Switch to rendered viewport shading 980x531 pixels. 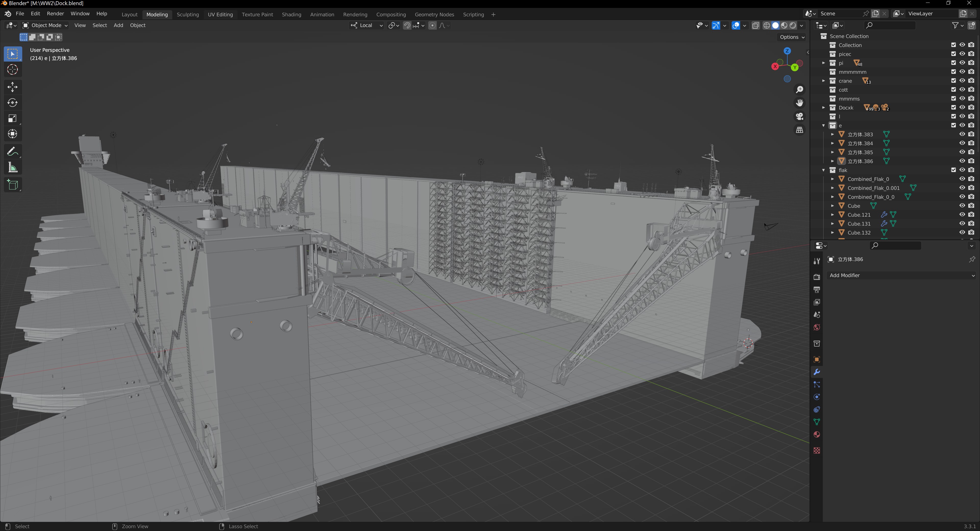point(793,26)
